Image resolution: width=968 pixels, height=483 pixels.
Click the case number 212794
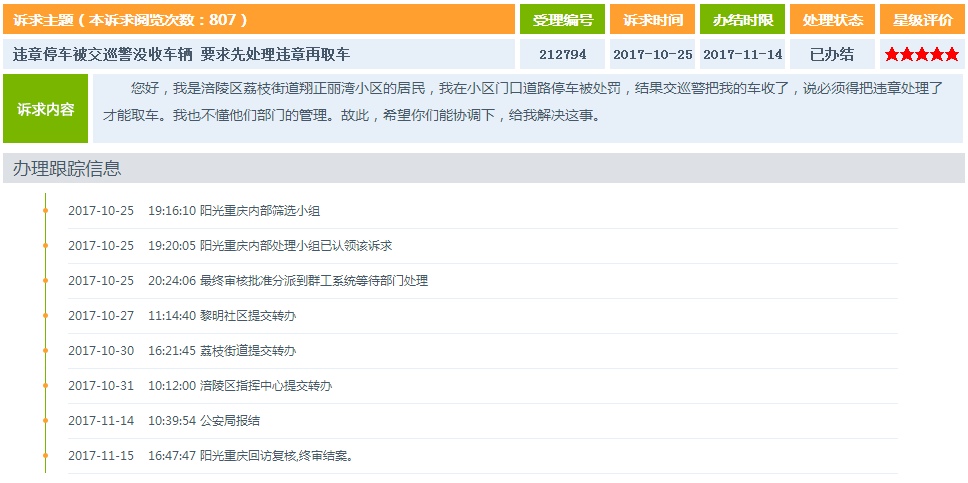click(x=562, y=54)
